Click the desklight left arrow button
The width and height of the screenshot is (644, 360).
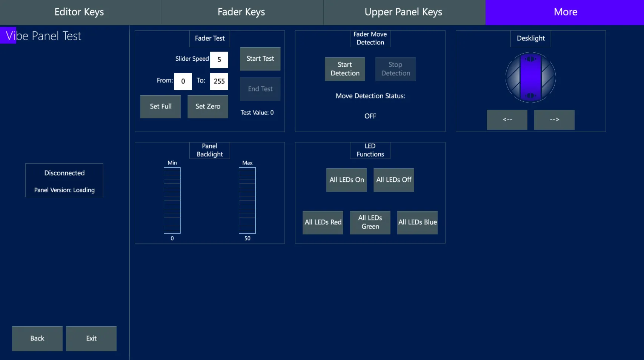(507, 119)
